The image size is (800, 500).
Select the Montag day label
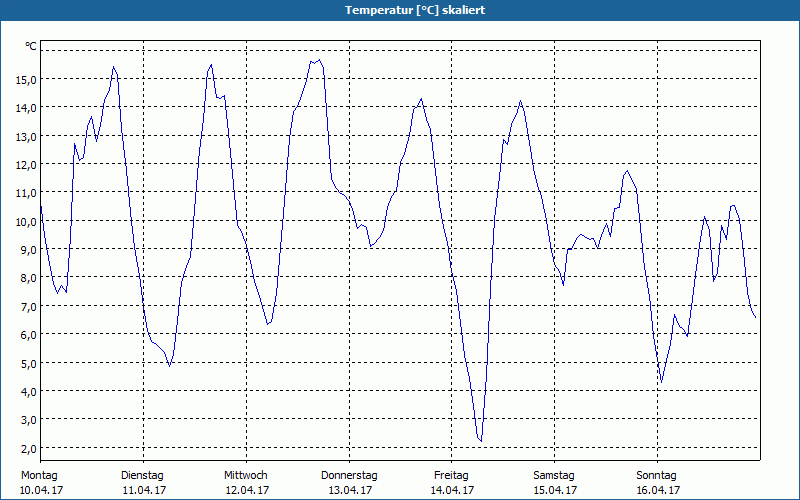[39, 476]
